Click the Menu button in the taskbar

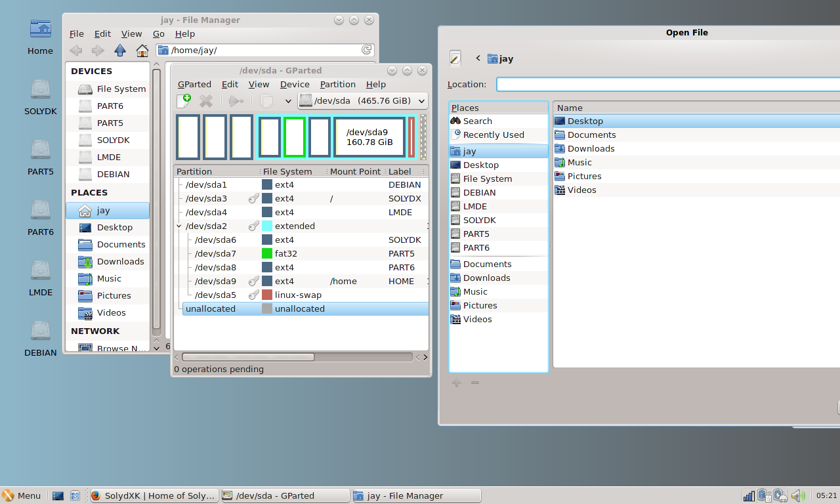coord(22,495)
